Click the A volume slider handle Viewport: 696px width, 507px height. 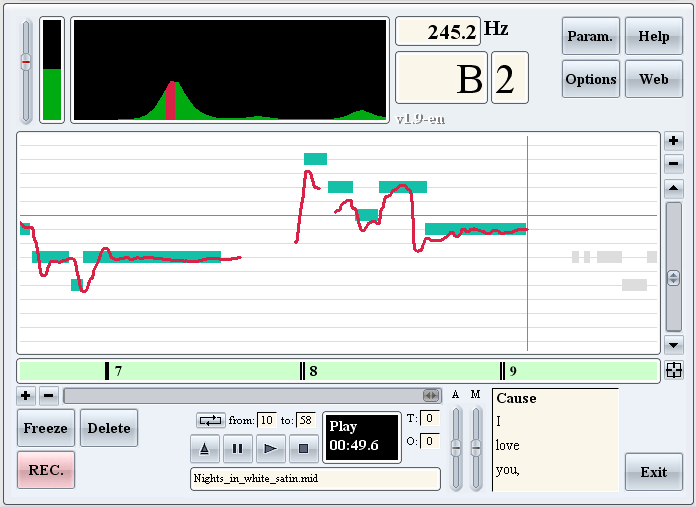(456, 448)
